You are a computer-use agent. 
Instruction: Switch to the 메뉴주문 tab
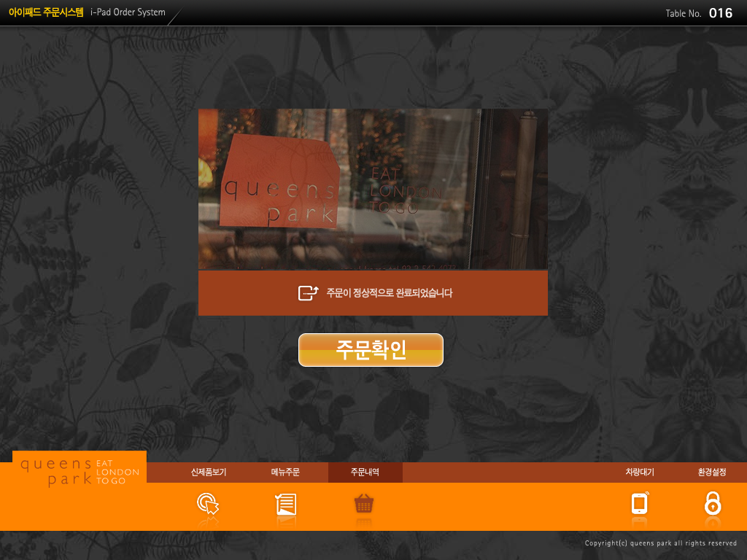click(285, 472)
